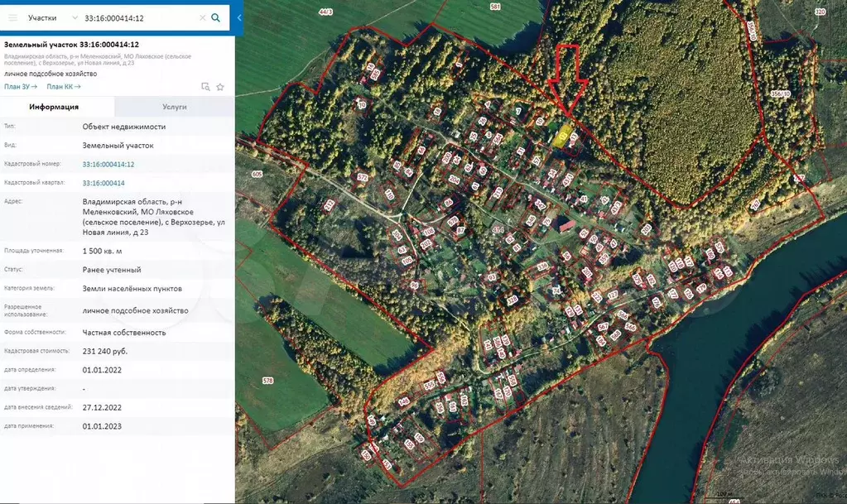Open the План КК link
Viewport: 847px width, 504px height.
click(x=63, y=86)
